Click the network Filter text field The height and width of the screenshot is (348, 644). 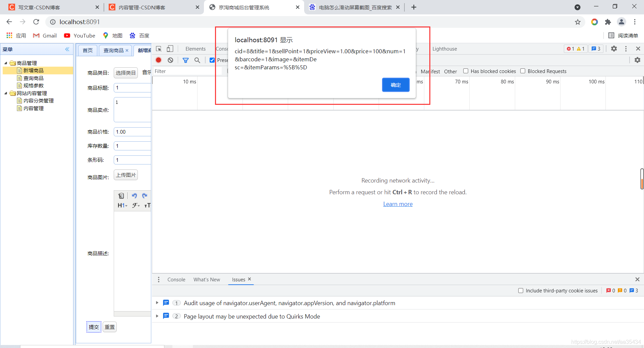point(187,71)
